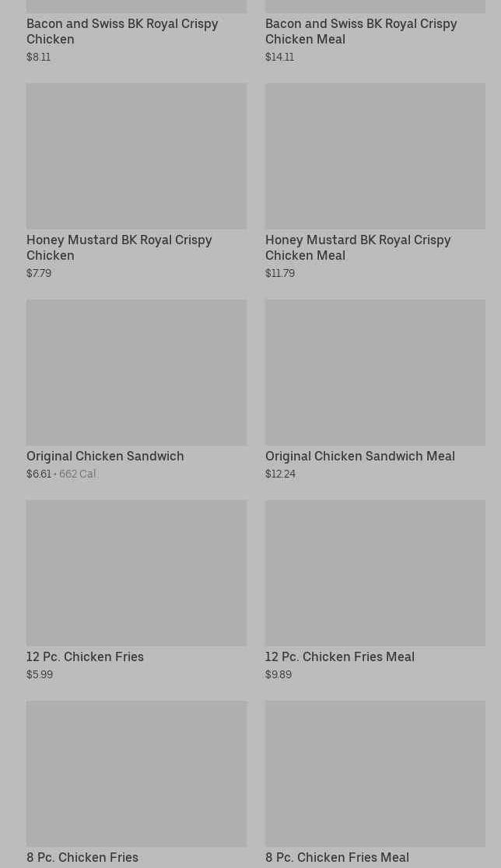Screen dimensions: 501x868
Task: Open the 8 Pc. Chicken Fries picture
Action: pos(136,773)
